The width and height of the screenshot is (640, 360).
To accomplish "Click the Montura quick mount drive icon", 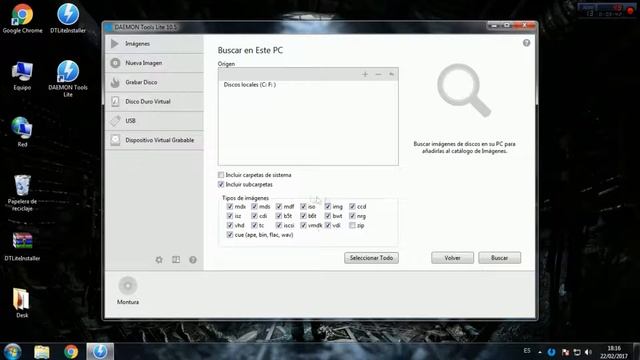I will click(128, 285).
